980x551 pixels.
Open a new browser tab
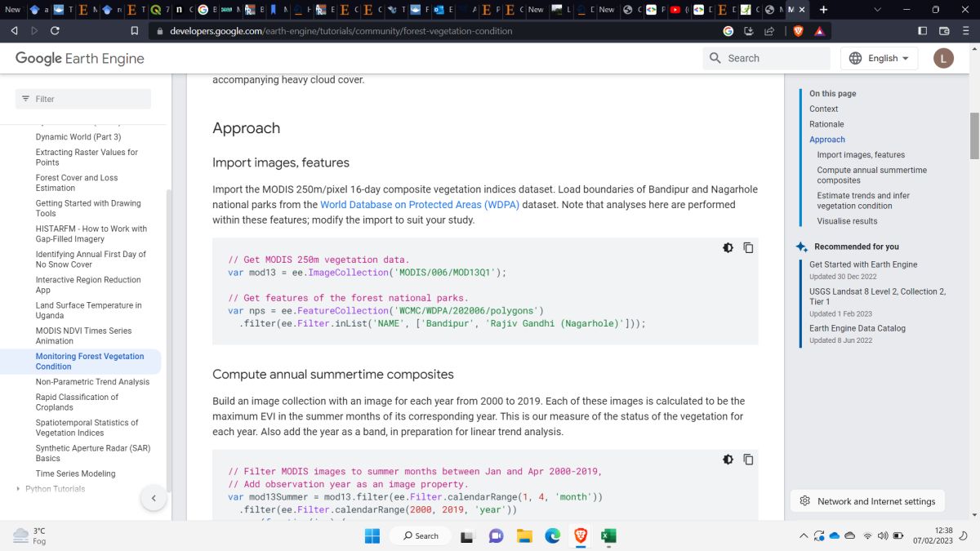click(823, 10)
